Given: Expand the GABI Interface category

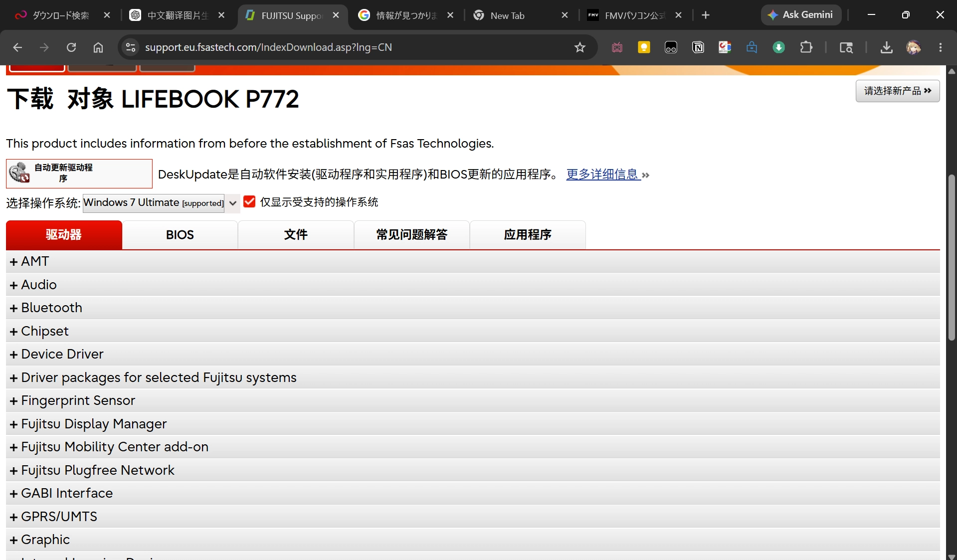Looking at the screenshot, I should coord(473,493).
